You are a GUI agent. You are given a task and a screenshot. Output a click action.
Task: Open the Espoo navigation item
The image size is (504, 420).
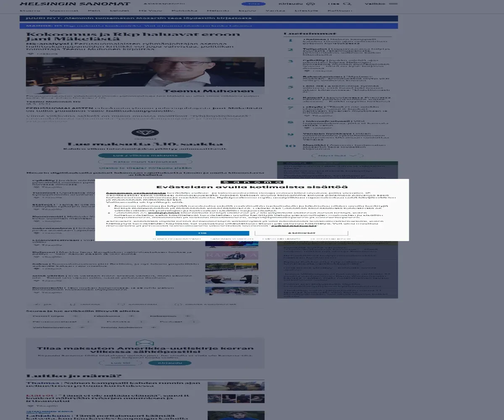pyautogui.click(x=248, y=10)
